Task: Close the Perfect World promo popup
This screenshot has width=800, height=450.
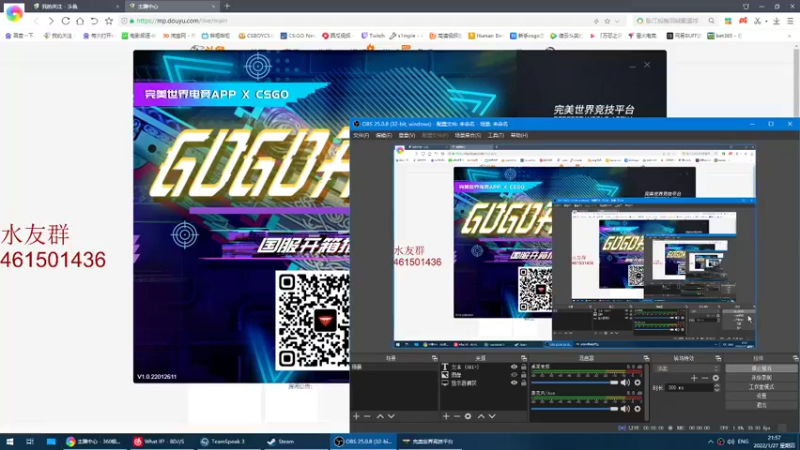Action: [647, 65]
